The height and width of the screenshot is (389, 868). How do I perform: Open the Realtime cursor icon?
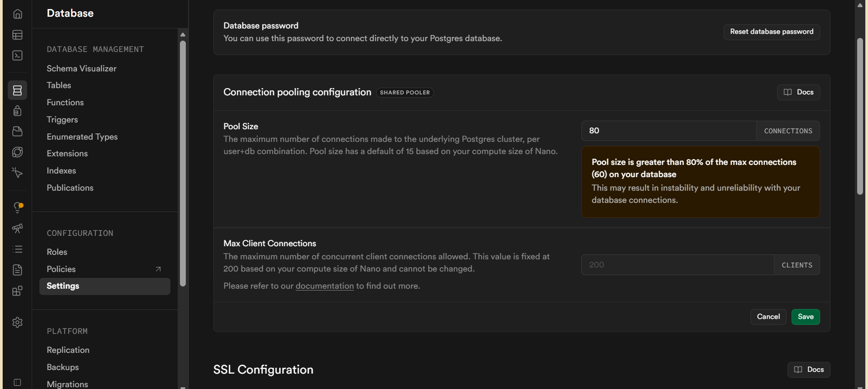tap(17, 173)
